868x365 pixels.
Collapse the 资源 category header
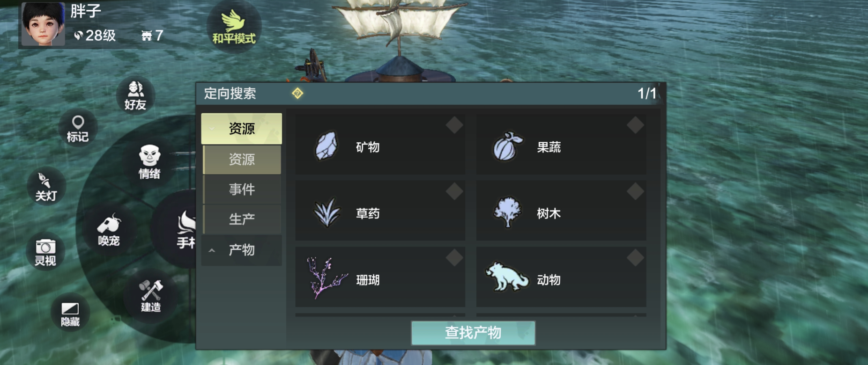(x=242, y=129)
